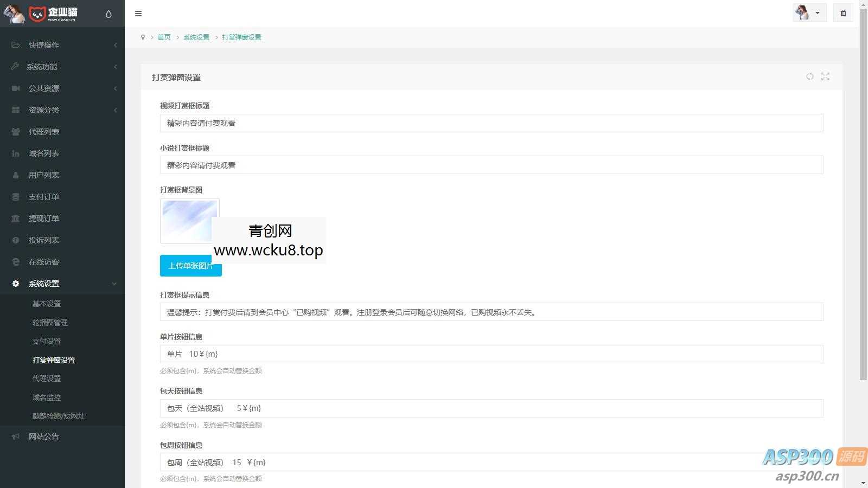Collapse the 系统设置 submenu chevron
The width and height of the screenshot is (868, 488).
click(x=114, y=284)
